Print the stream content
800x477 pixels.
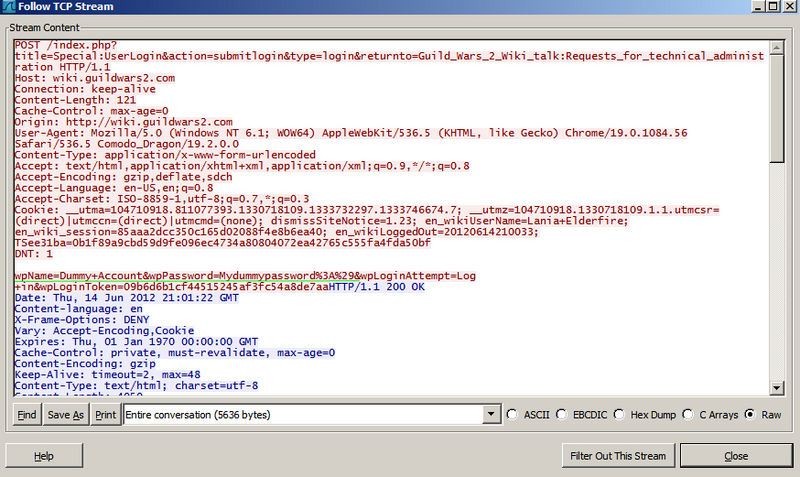[106, 415]
